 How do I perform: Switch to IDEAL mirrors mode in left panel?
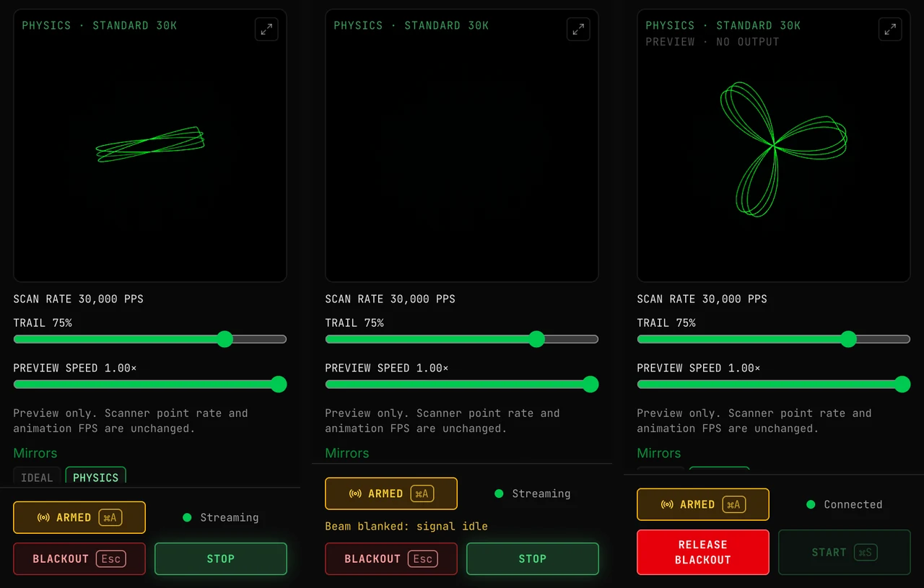37,477
